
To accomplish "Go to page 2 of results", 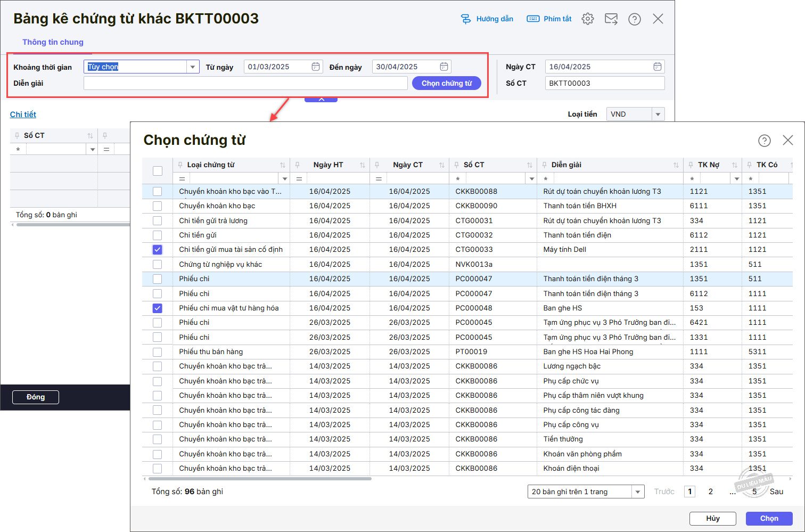I will [x=710, y=492].
